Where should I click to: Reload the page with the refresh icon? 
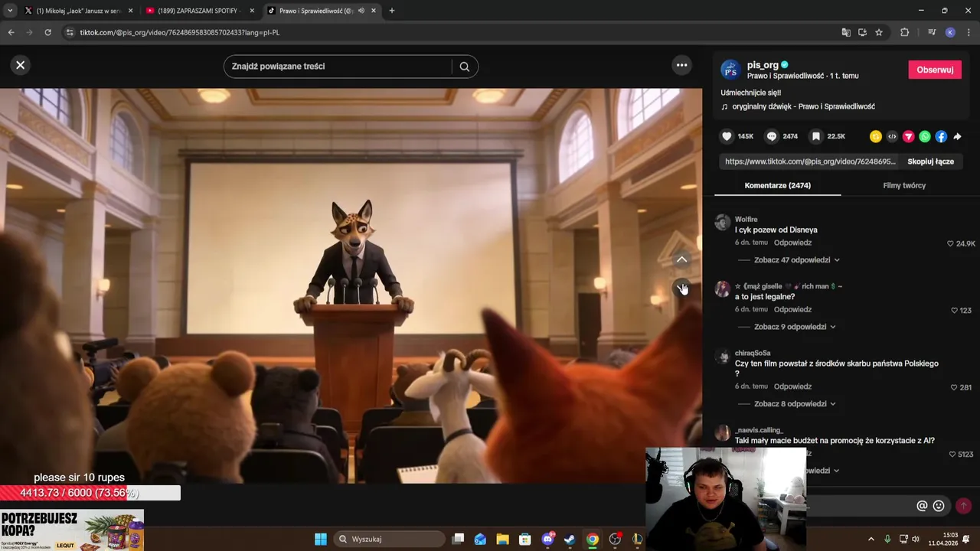tap(47, 32)
